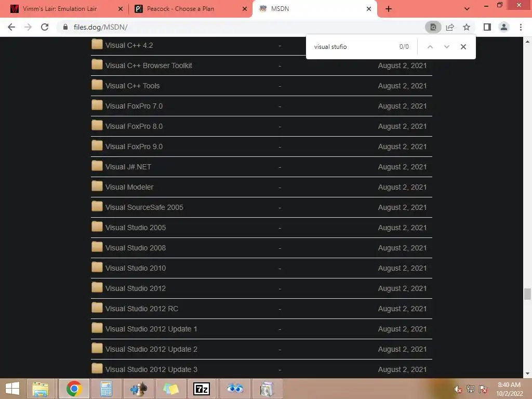Close the Peacock tab

pos(245,9)
